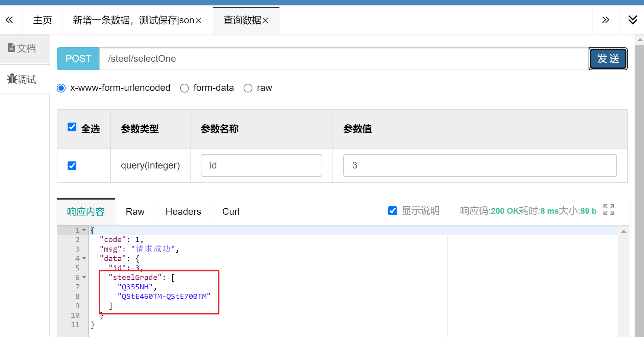Click line number 11 in the gutter
Screen dimensions: 644x337
(75, 325)
